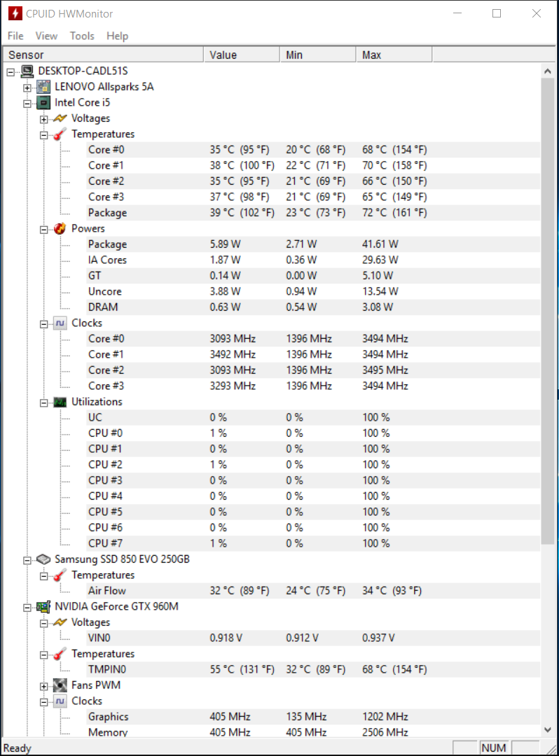Select the Samsung SSD 850 EVO drive icon

43,559
